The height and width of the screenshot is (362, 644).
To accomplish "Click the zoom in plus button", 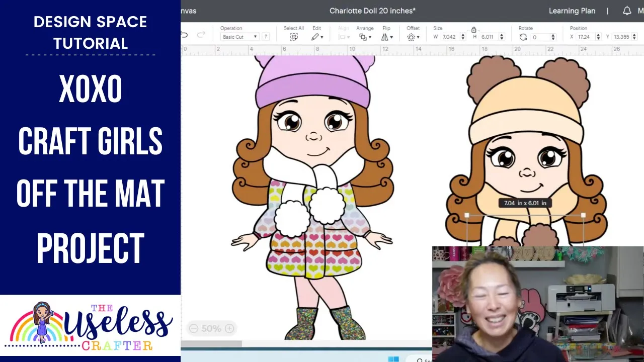I will coord(229,329).
